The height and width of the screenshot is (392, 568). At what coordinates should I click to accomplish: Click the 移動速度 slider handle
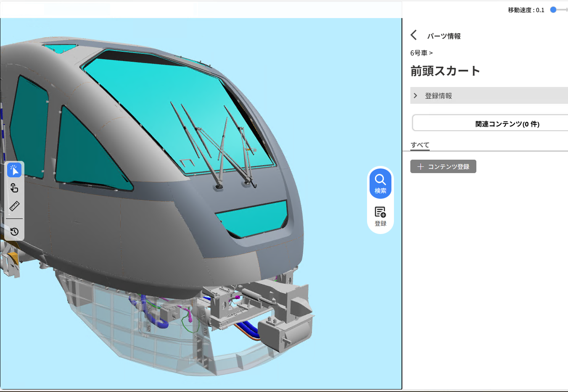tap(553, 10)
